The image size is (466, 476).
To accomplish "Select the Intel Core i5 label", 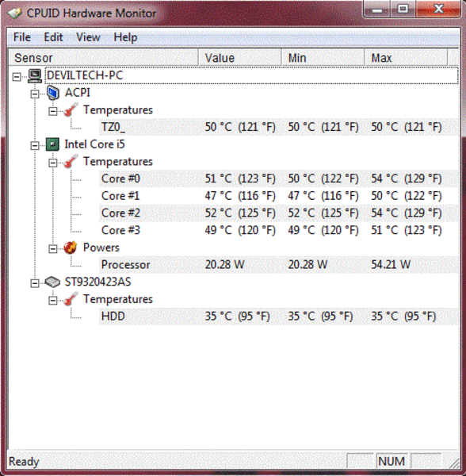I will click(94, 144).
